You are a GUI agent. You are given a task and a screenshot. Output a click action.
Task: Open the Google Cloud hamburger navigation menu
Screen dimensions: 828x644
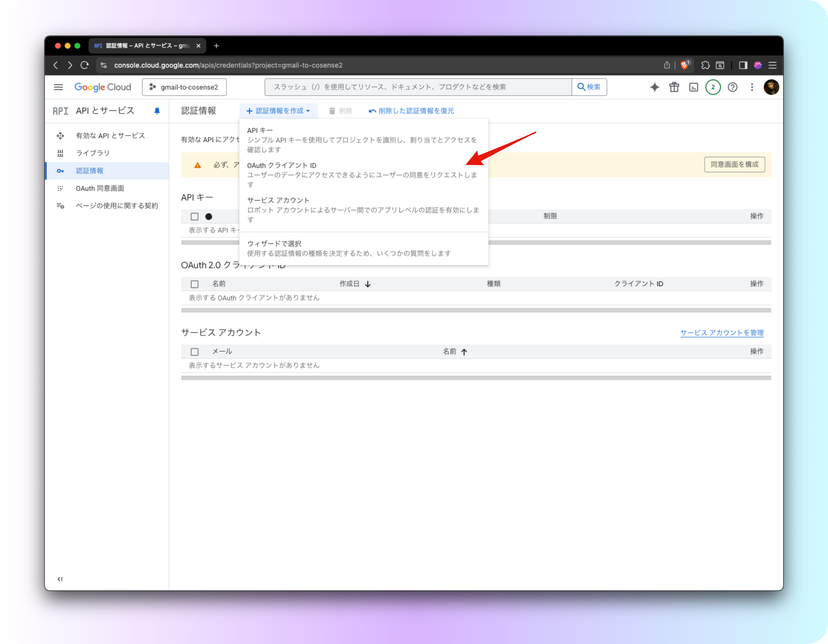click(x=58, y=87)
